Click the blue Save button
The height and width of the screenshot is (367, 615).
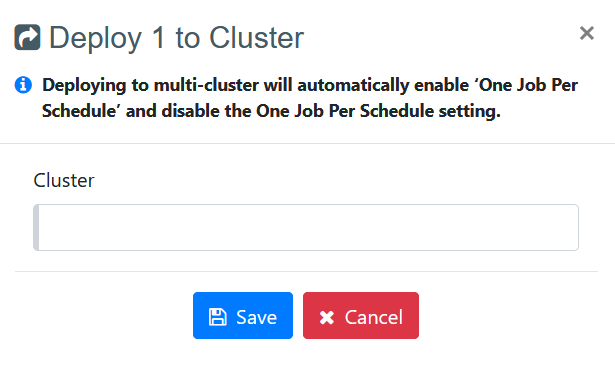[243, 315]
